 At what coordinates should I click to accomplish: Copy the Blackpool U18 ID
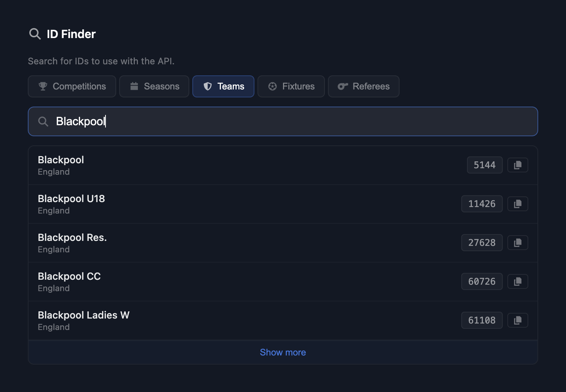coord(518,204)
